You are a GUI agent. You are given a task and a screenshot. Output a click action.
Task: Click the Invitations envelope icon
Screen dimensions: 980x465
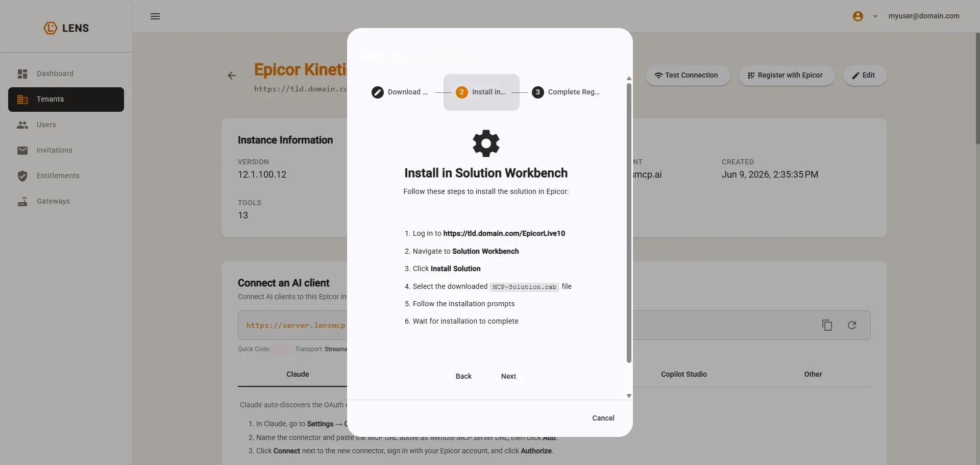tap(22, 151)
